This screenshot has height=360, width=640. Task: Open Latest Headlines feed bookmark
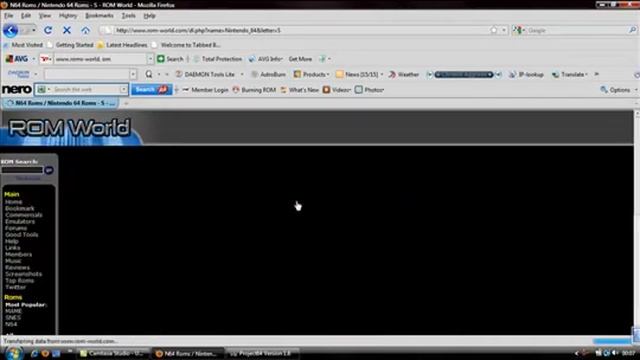coord(122,45)
